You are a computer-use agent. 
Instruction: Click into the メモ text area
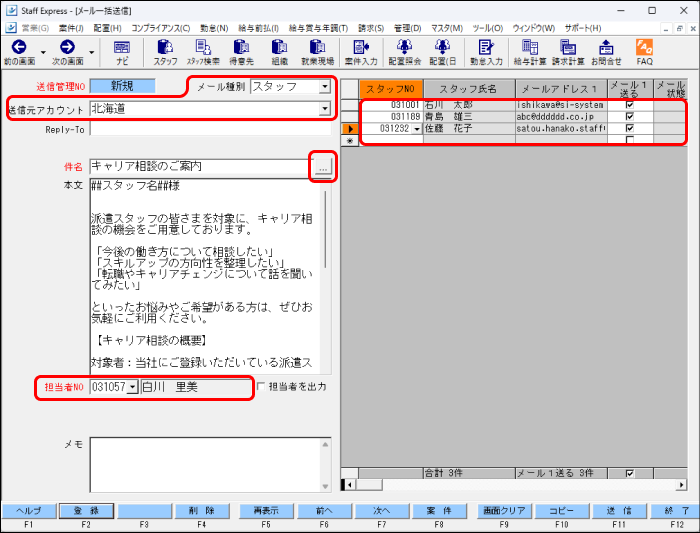[x=205, y=465]
